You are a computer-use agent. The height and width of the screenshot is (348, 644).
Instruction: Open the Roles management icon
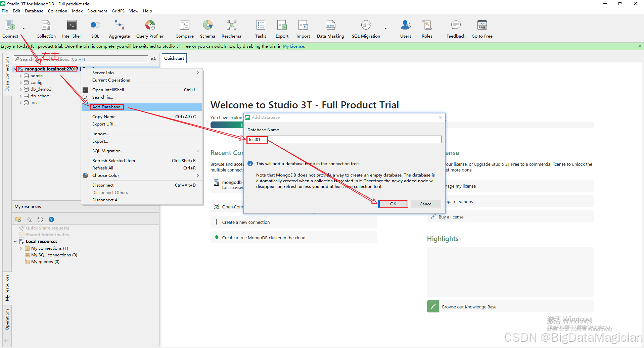(427, 29)
